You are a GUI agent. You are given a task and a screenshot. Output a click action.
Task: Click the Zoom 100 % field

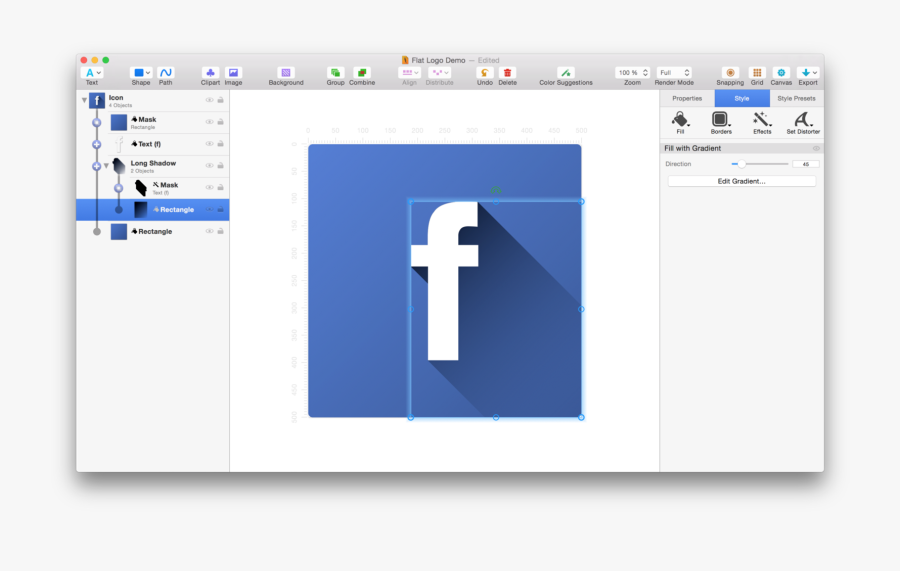(628, 73)
